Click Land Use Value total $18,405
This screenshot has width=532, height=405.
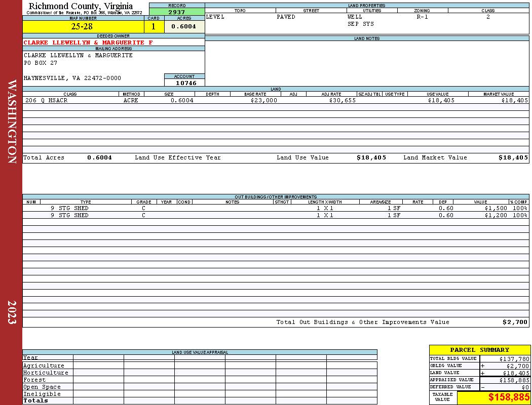click(x=371, y=157)
